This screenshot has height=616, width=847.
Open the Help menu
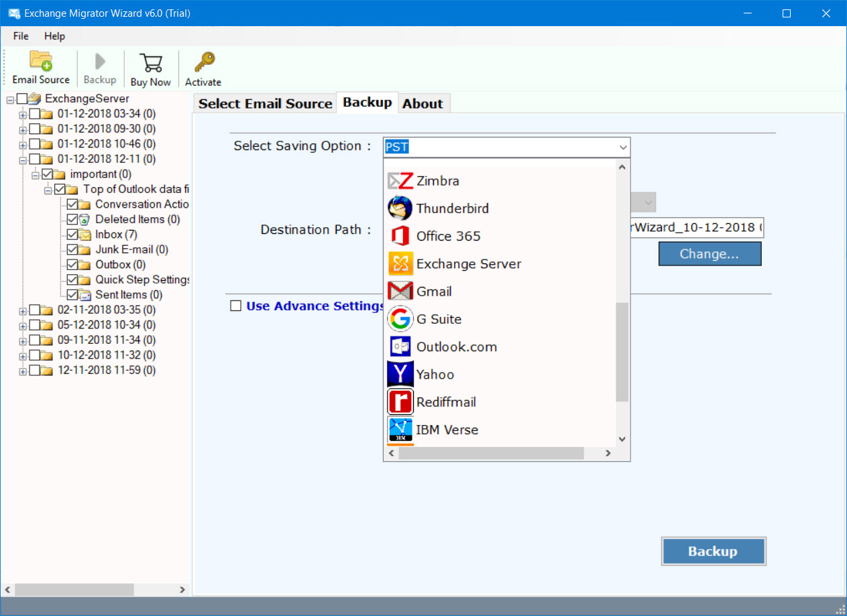(54, 36)
